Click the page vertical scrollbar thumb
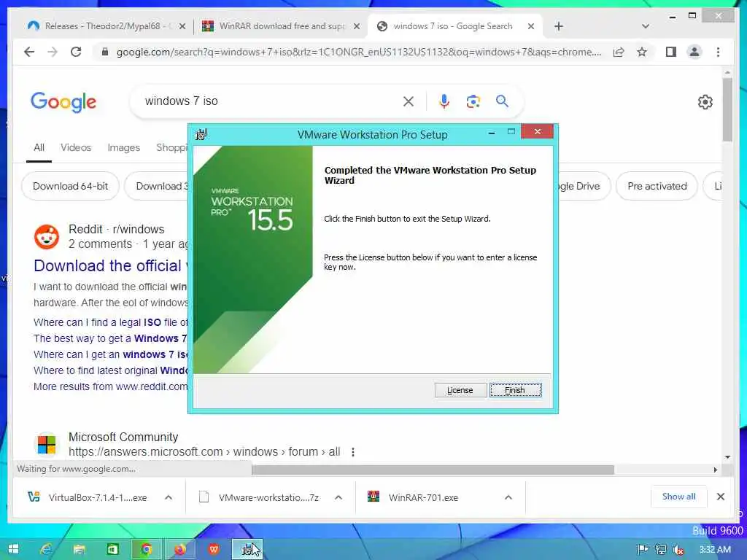747x560 pixels. (727, 109)
